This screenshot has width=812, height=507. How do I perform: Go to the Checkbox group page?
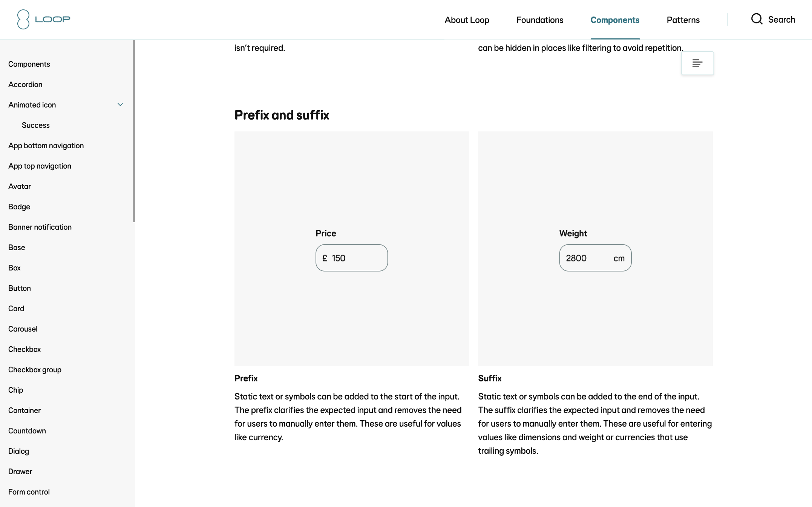pyautogui.click(x=35, y=370)
